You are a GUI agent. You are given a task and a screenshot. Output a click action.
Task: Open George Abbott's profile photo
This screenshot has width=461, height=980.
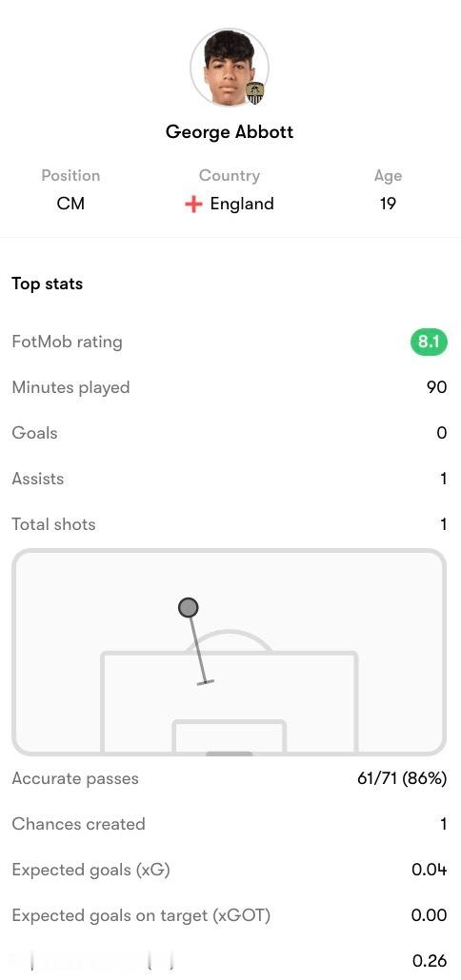tap(230, 68)
